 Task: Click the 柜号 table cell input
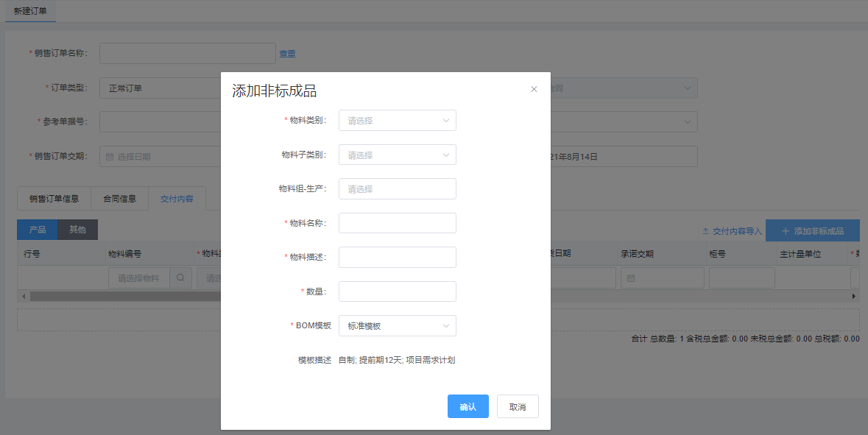pos(742,277)
